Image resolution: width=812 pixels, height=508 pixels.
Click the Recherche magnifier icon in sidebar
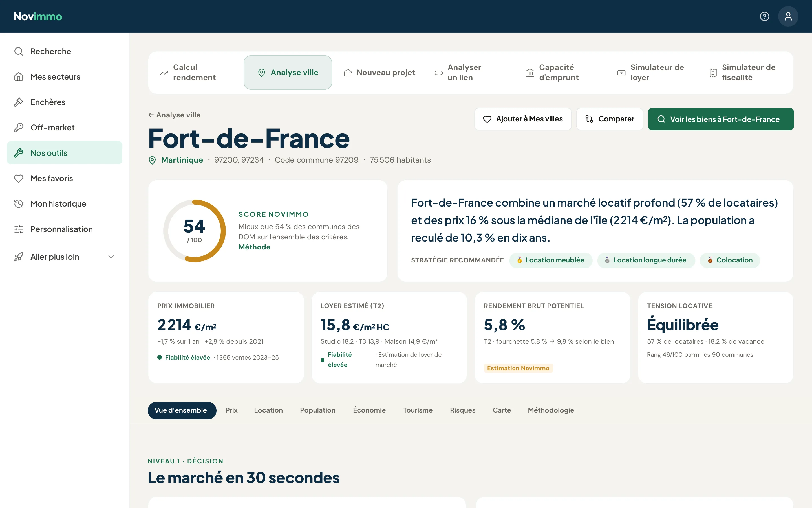[x=18, y=51]
